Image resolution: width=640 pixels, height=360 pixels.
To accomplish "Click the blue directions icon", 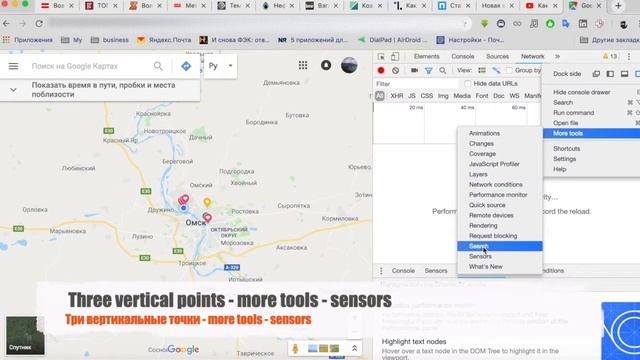I will [x=186, y=66].
